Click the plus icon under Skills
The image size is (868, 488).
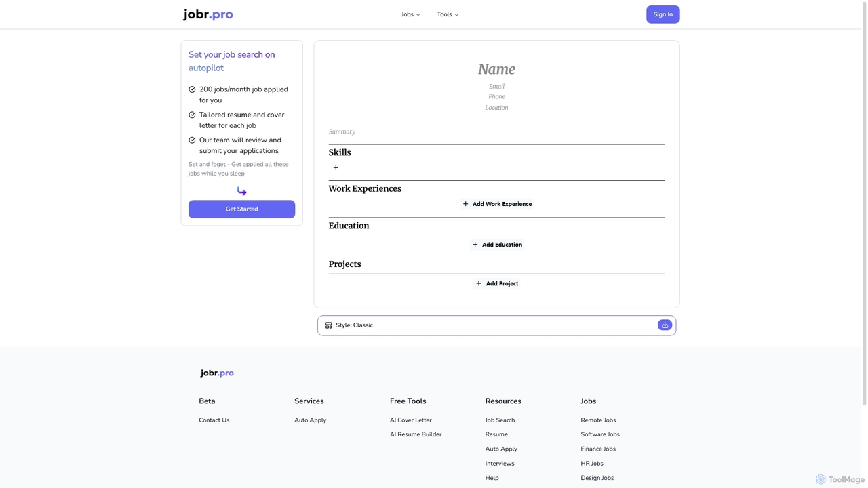[x=336, y=167]
